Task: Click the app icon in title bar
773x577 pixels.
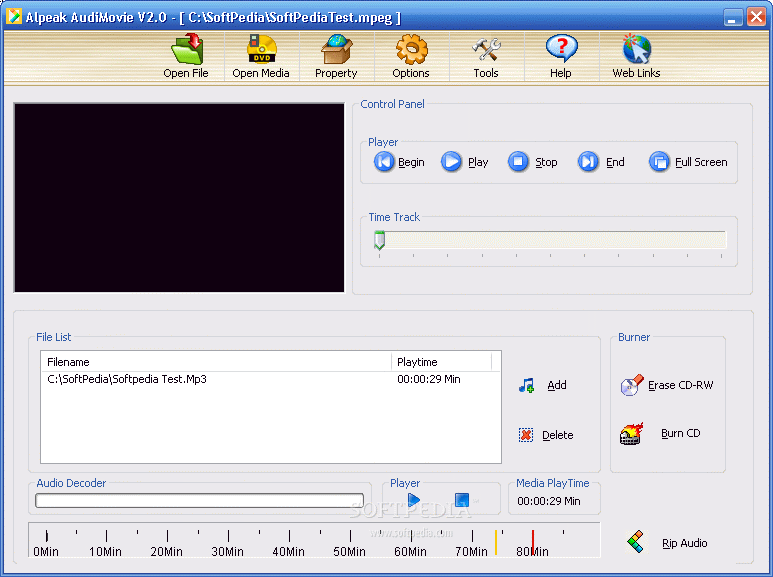Action: [14, 16]
